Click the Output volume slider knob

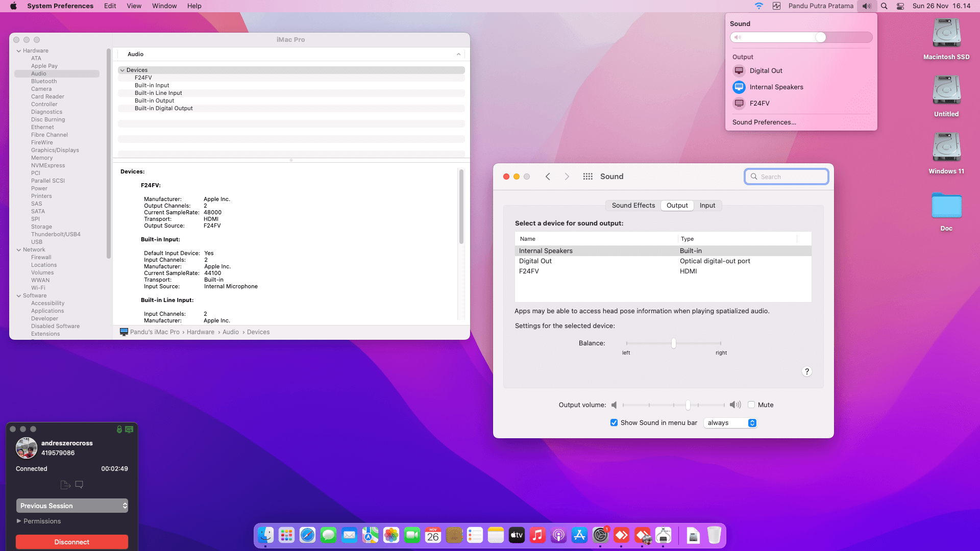tap(688, 405)
